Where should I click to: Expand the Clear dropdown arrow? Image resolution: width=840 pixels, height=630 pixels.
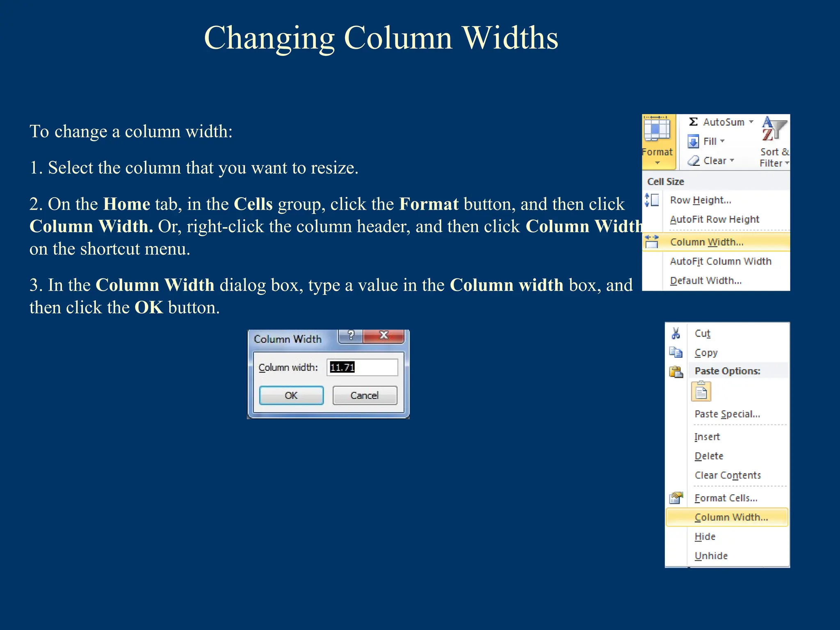coord(732,160)
